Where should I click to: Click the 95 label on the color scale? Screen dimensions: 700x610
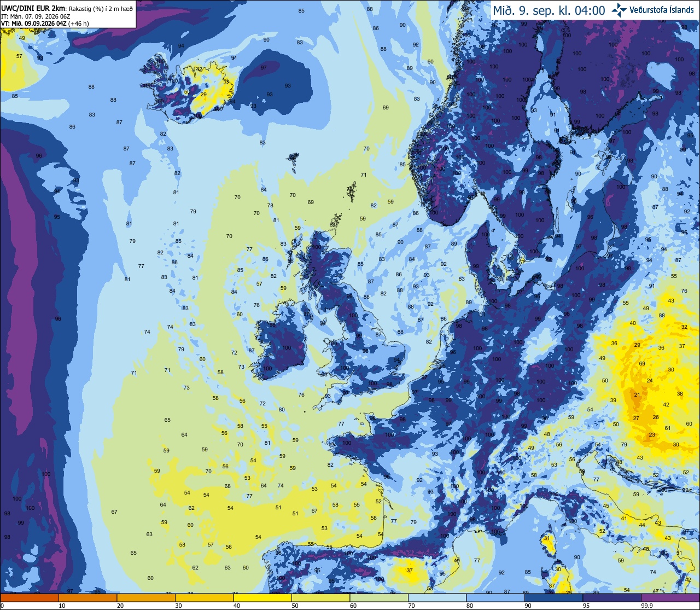coord(586,606)
